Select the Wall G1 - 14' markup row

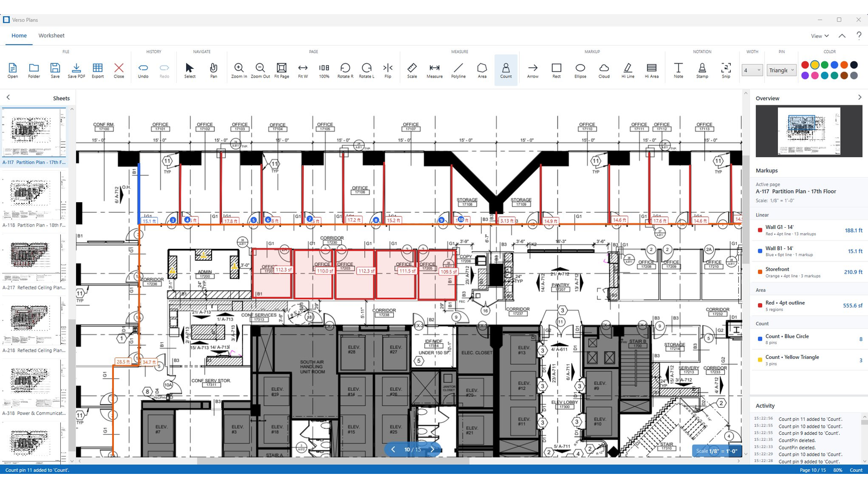[x=809, y=230]
